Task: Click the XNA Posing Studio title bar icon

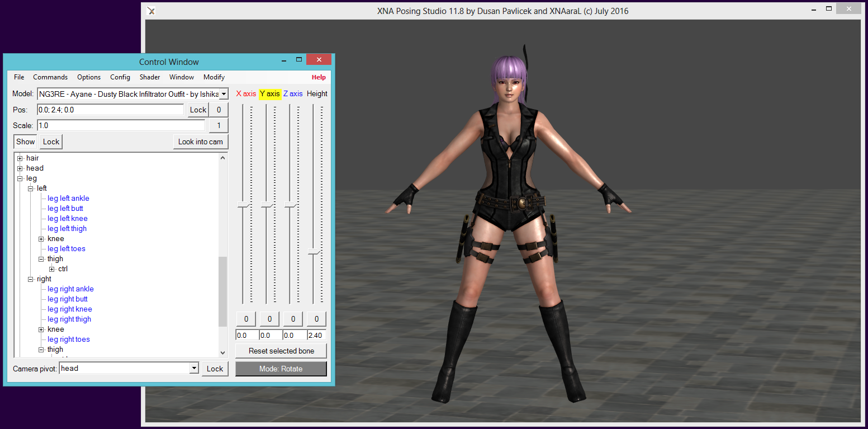Action: (x=151, y=11)
